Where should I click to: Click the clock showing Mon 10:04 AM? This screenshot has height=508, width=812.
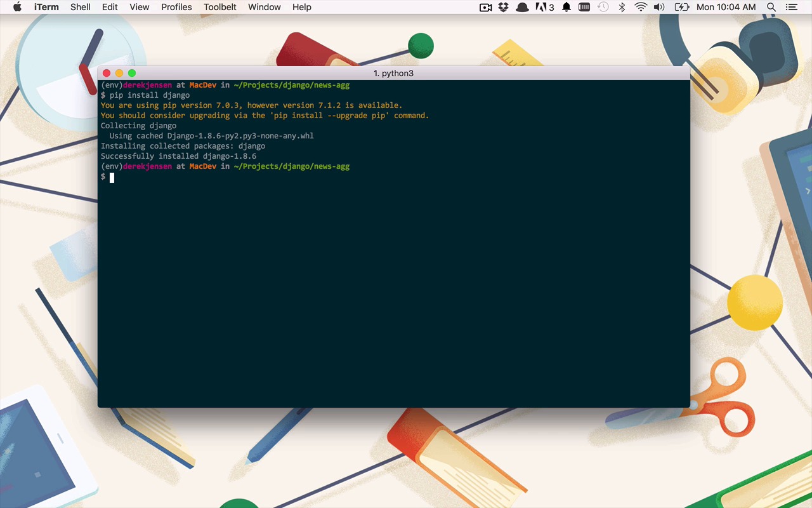pos(726,7)
